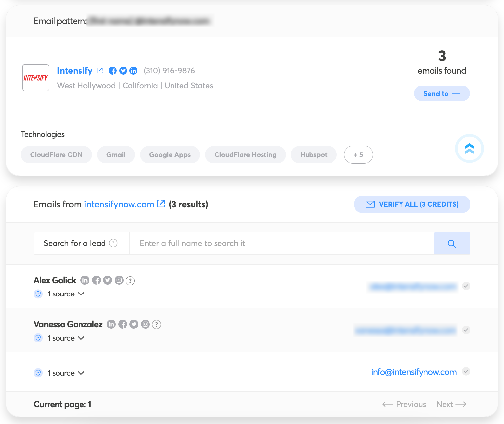The image size is (504, 424).
Task: Click the Intensify company logo
Action: [x=36, y=78]
